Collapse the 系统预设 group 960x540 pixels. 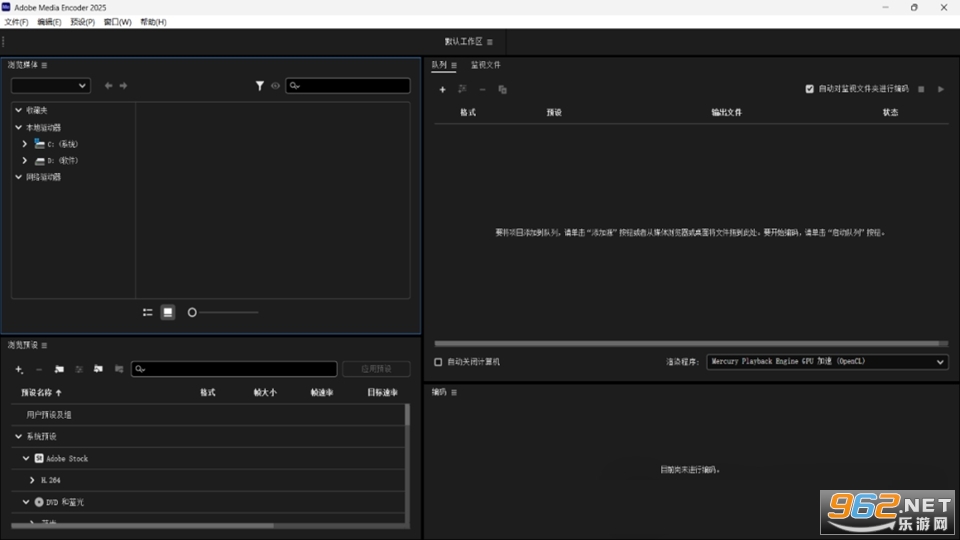(x=18, y=437)
